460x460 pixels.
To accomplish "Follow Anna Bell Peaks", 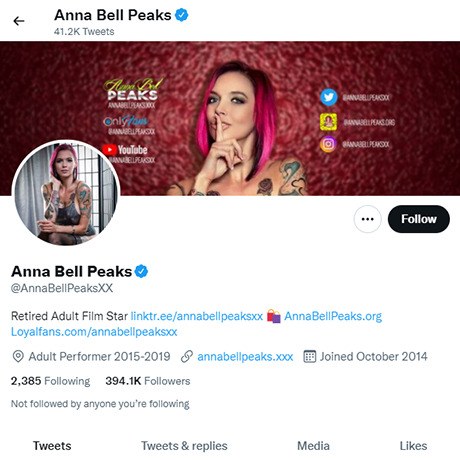I will point(419,219).
